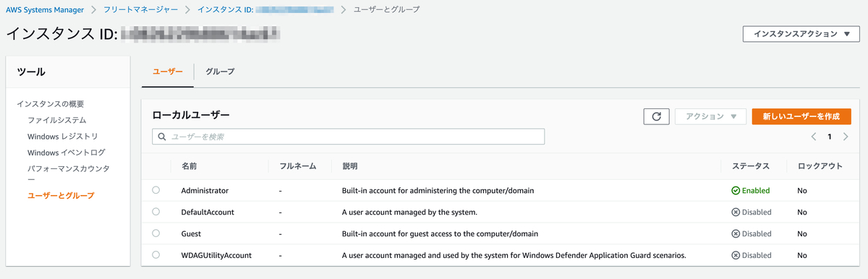Screen dimensions: 868x279
Task: Go to next page arrow
Action: coord(845,137)
